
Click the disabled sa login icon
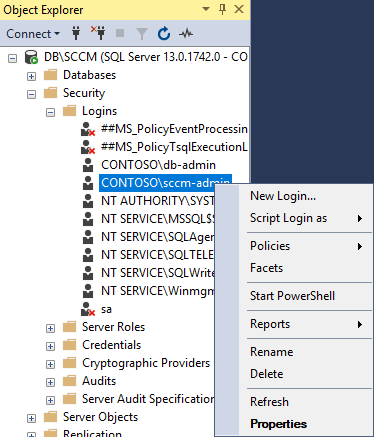(88, 309)
